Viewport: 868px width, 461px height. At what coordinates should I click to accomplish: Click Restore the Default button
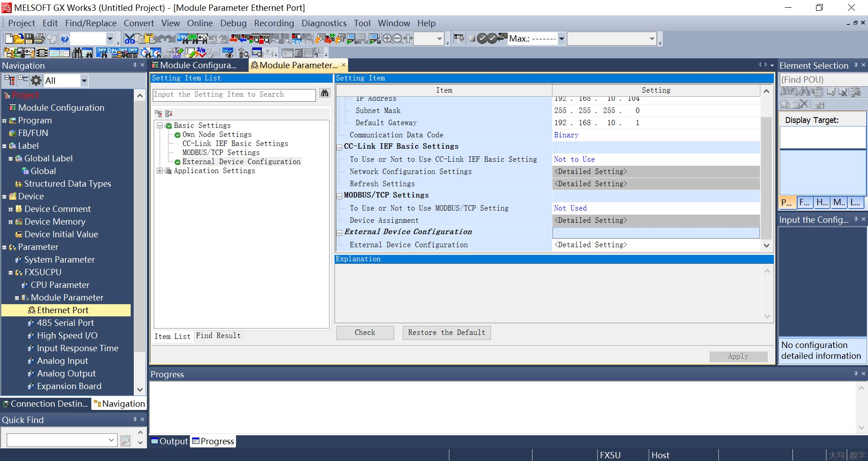pos(446,333)
